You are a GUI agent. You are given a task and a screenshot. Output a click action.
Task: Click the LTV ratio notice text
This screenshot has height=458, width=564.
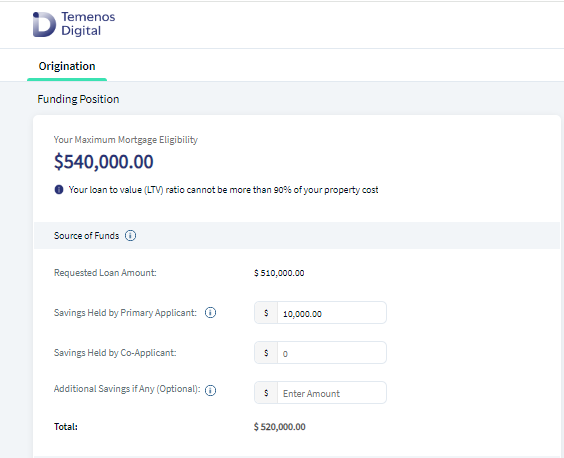[x=223, y=190]
